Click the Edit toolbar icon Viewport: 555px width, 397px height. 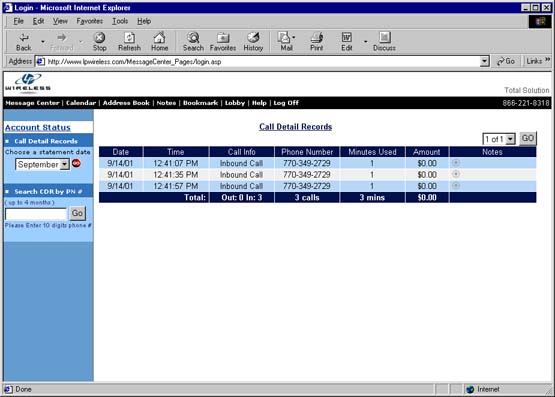(x=347, y=42)
